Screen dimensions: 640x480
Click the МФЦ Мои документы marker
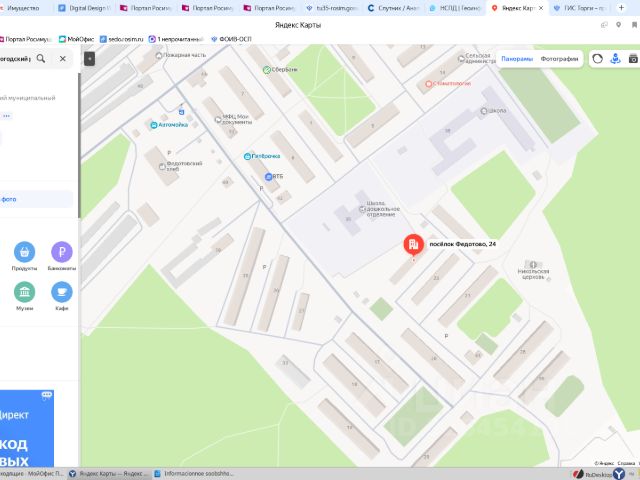218,120
